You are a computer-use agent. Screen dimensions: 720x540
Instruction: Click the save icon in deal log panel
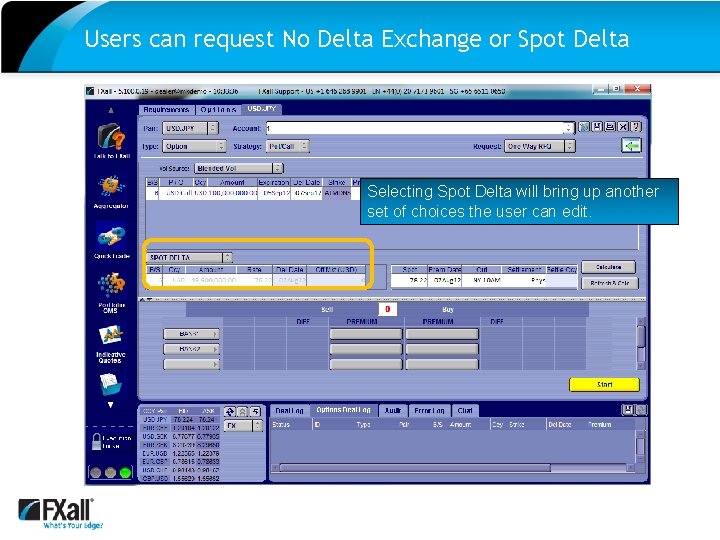point(627,410)
